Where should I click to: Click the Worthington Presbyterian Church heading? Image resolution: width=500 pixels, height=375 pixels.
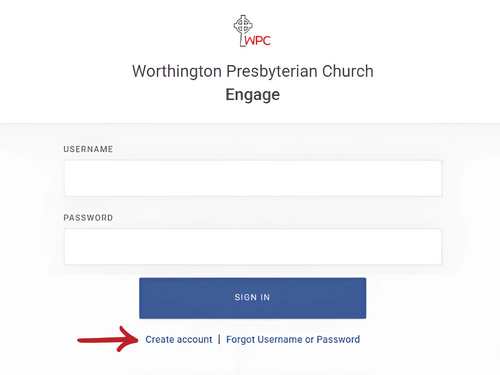coord(253,71)
